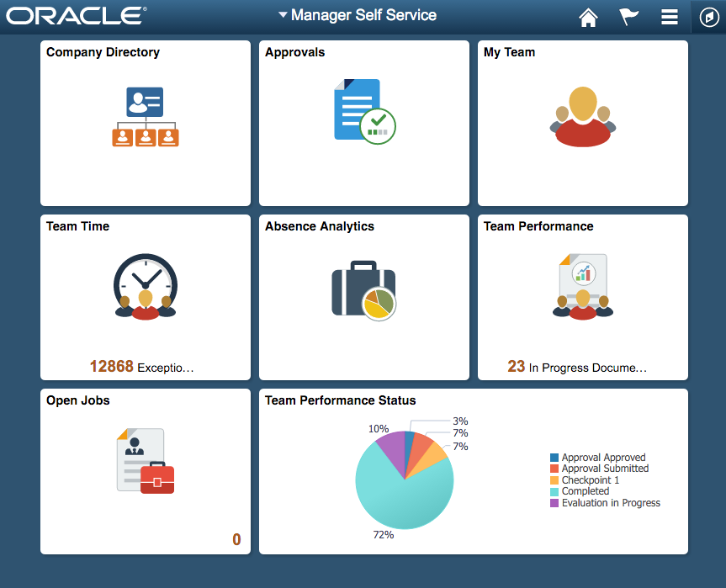Open the Open Jobs resume icon
Screen dimensions: 726x588
pyautogui.click(x=145, y=461)
